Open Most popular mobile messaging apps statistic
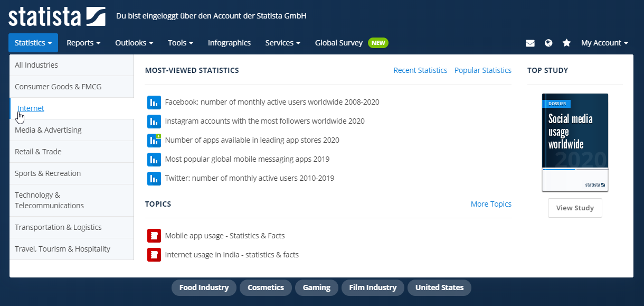This screenshot has height=306, width=644. pyautogui.click(x=247, y=159)
